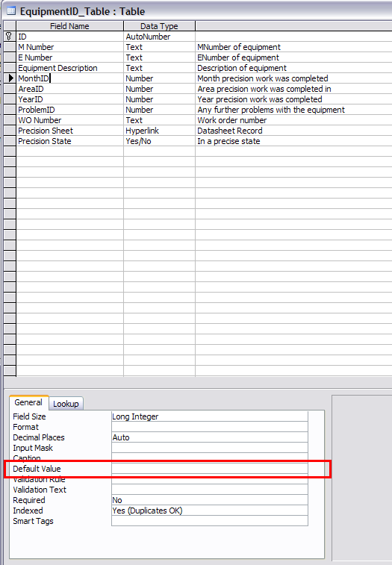The height and width of the screenshot is (565, 392).
Task: Click the row selector arrow beside MonthID
Action: (10, 78)
